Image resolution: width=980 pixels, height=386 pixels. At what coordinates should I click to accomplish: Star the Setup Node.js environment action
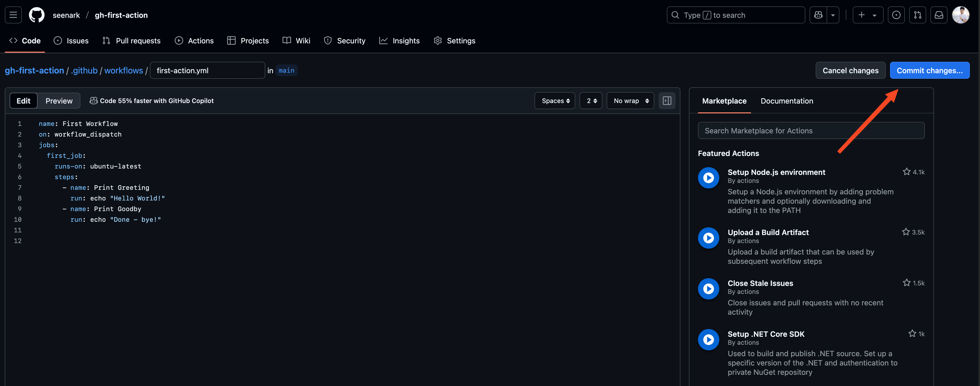click(x=906, y=172)
